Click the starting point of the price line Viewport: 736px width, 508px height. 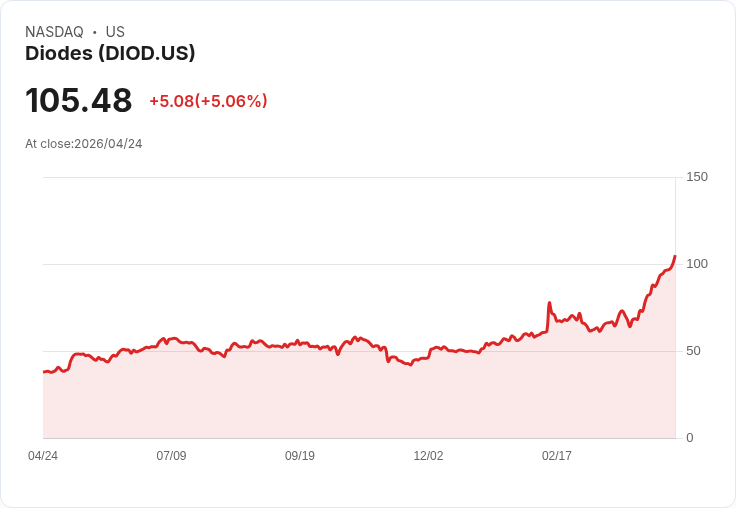(x=44, y=372)
